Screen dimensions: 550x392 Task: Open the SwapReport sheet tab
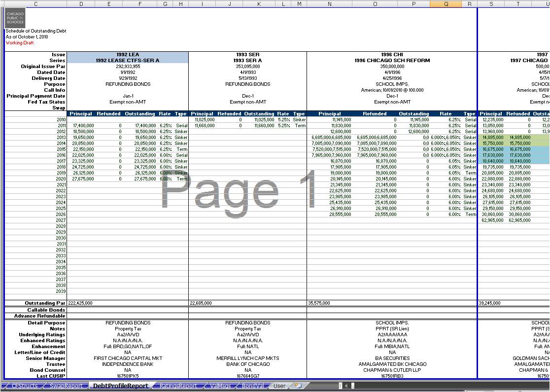pyautogui.click(x=66, y=386)
